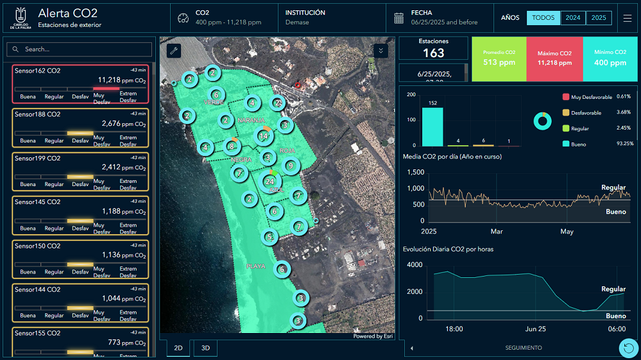Click the red alert marker on map

(298, 85)
